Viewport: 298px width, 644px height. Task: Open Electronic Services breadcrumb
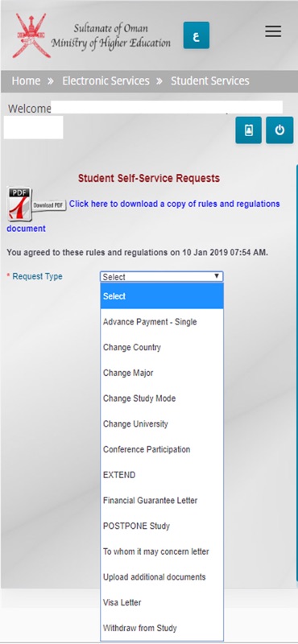pyautogui.click(x=106, y=81)
